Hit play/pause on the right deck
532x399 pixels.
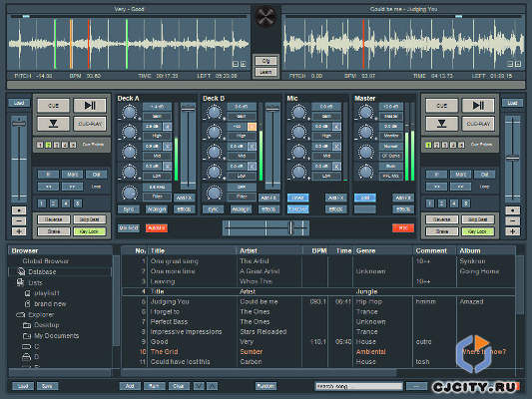[478, 106]
